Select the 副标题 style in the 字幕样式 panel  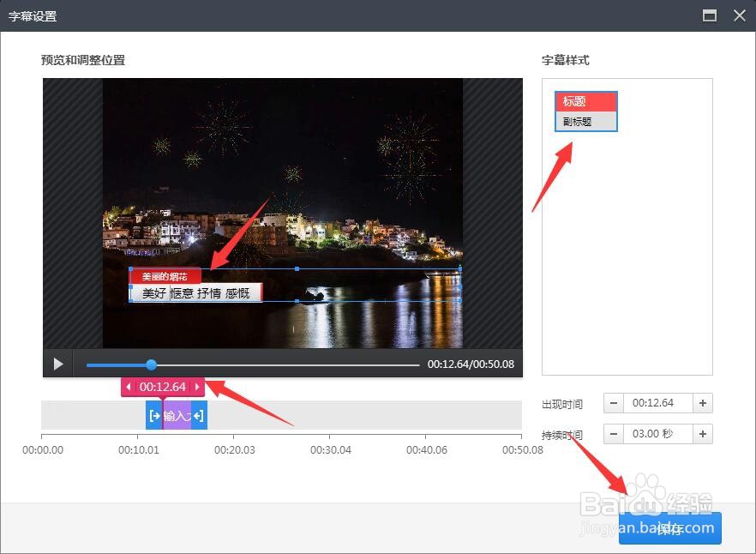coord(585,121)
